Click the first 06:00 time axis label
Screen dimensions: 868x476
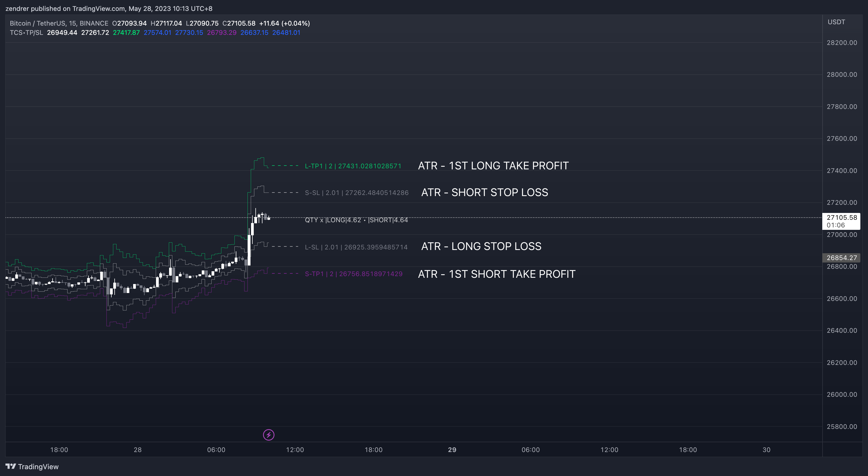coord(216,450)
